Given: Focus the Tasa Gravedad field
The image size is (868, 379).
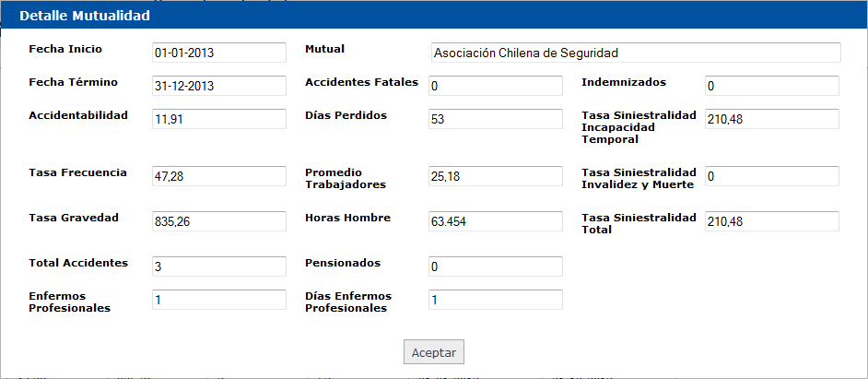Looking at the screenshot, I should click(219, 221).
